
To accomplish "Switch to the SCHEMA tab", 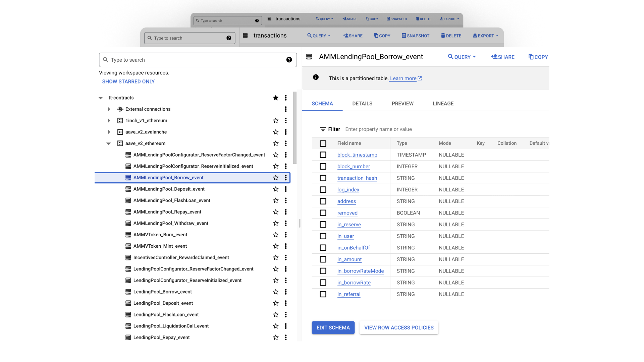I will [x=322, y=104].
